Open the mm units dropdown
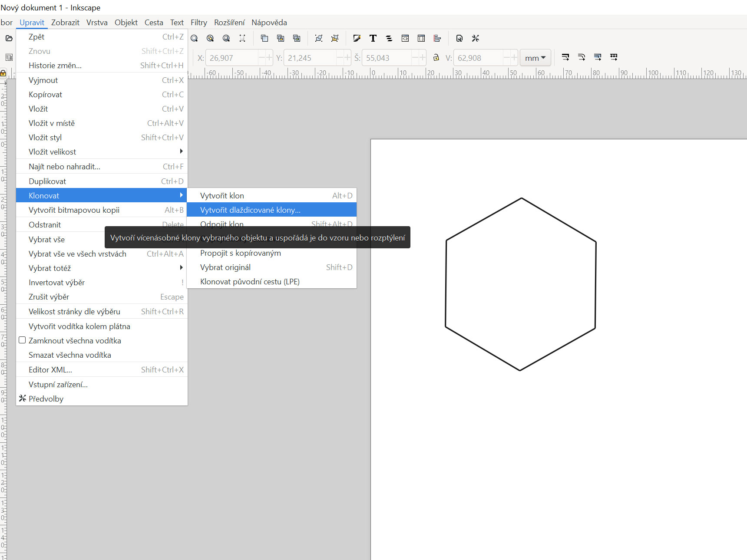 pyautogui.click(x=535, y=58)
